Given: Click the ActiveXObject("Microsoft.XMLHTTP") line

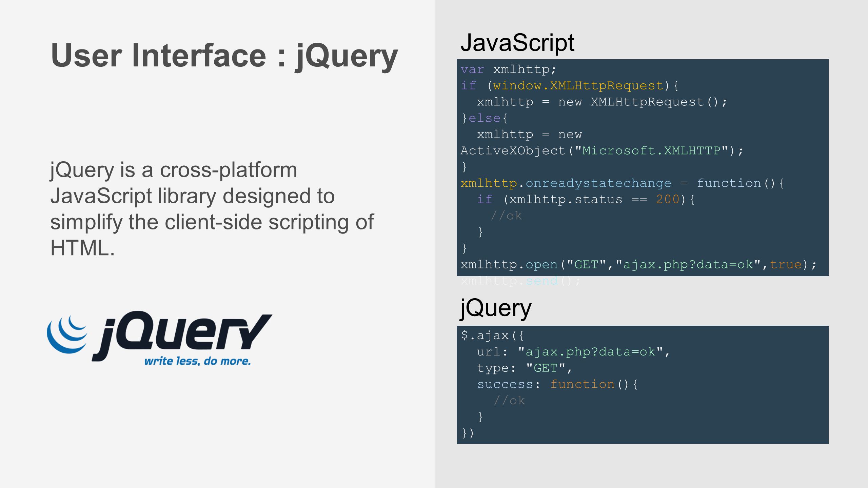Looking at the screenshot, I should [602, 151].
